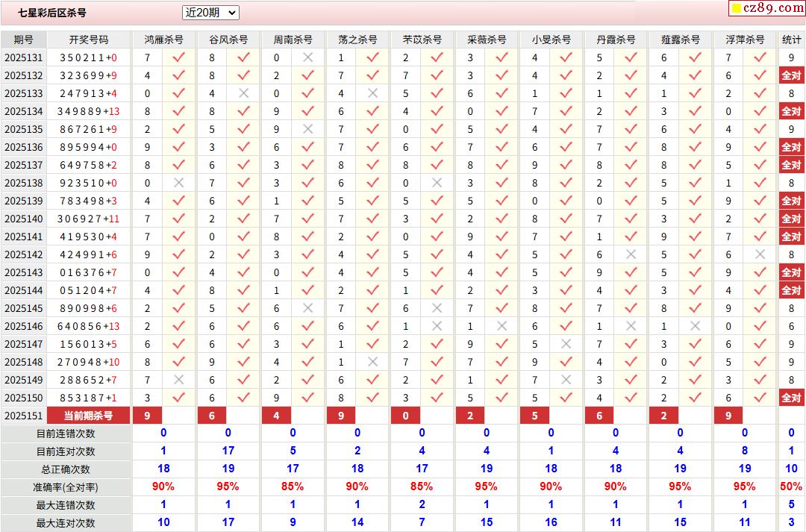Click the gray X for 丹霞杀号 in row 2025142

(x=631, y=254)
